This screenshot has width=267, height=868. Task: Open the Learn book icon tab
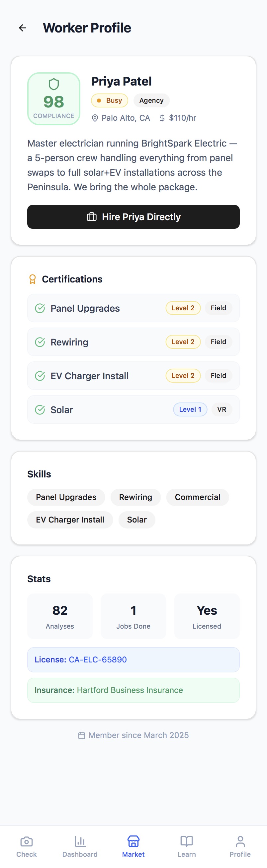click(x=187, y=846)
